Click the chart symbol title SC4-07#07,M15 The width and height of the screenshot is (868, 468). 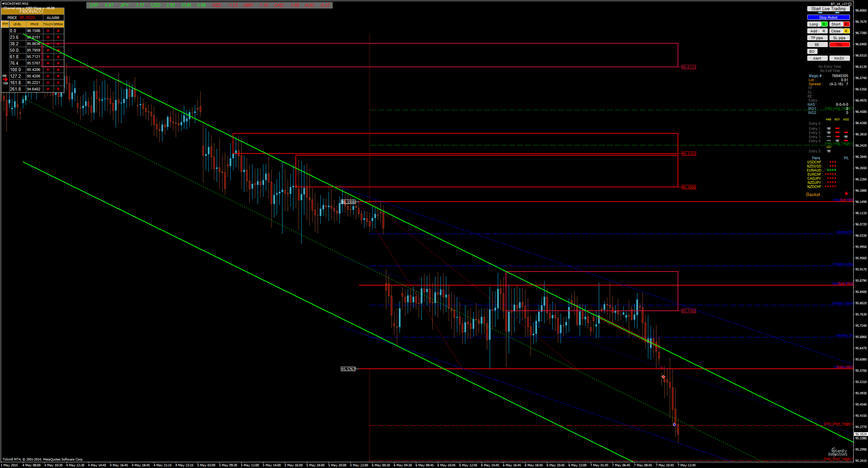click(x=15, y=3)
